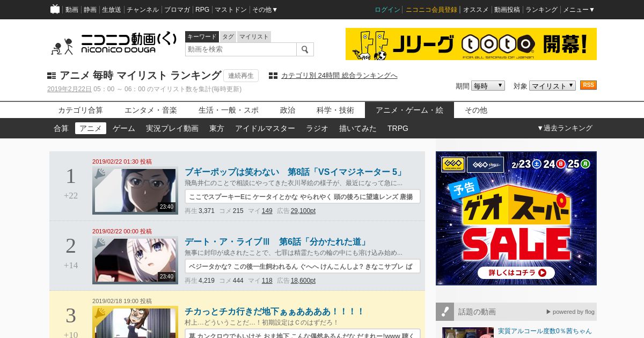644x338 pixels.
Task: Open the 期間 dropdown showing 毎時
Action: (x=488, y=86)
